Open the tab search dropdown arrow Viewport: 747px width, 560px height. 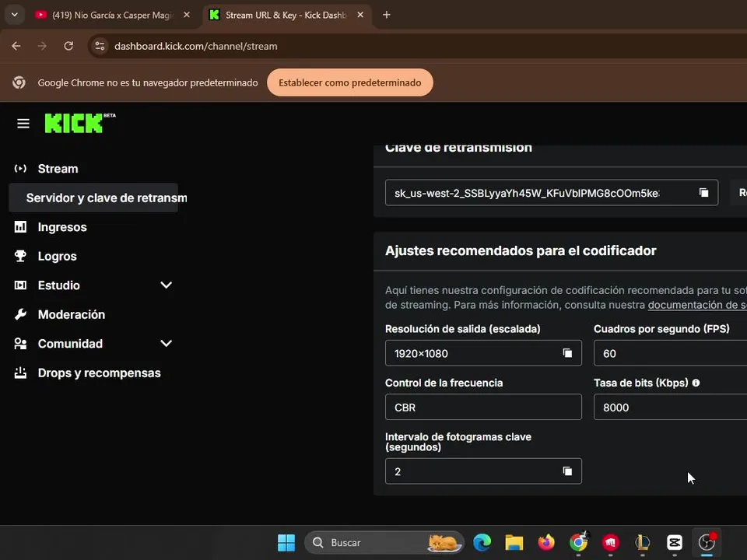tap(15, 15)
